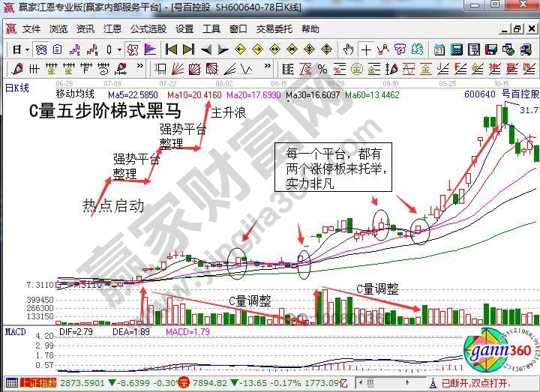Expand the candlestick chart type dropdown
Screen dimensions: 540x392
coord(120,49)
